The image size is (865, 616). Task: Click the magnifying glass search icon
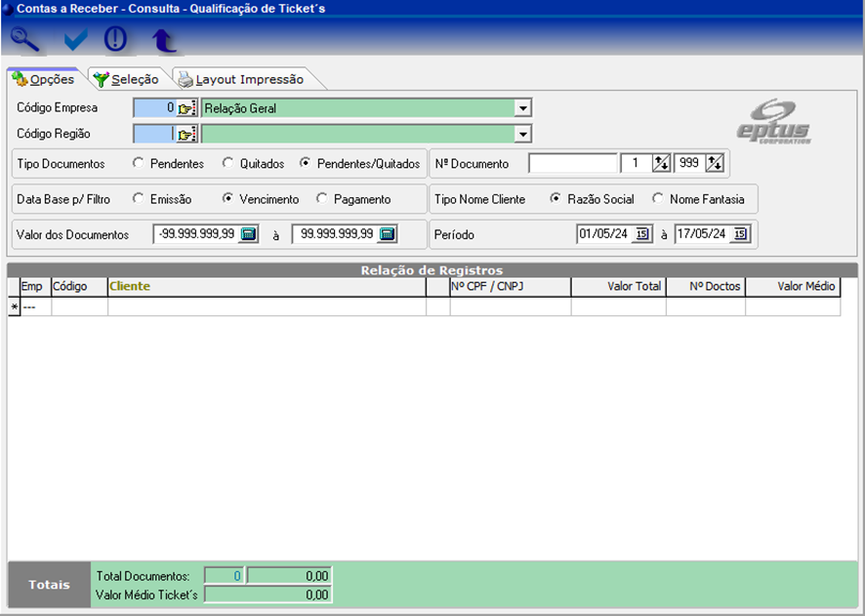coord(24,40)
